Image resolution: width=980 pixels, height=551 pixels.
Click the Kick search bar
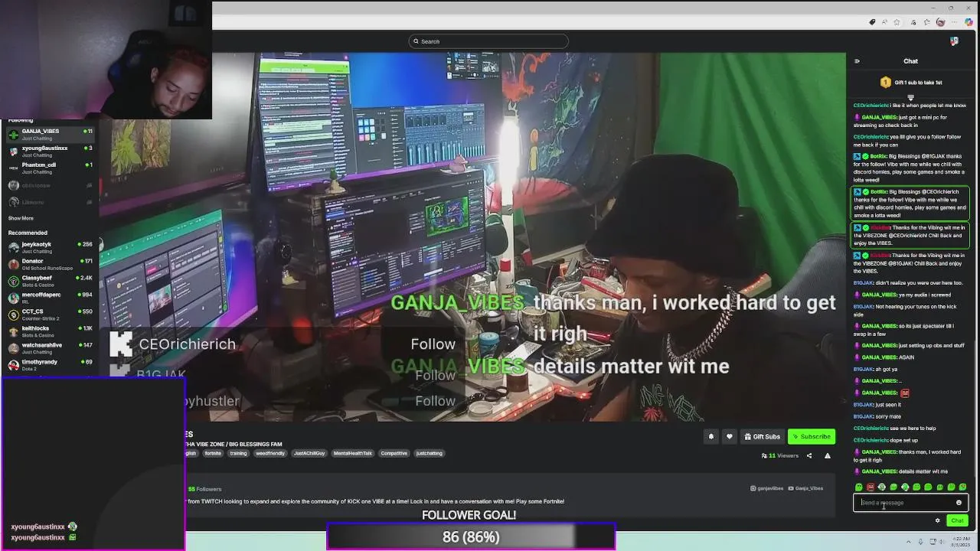[488, 41]
